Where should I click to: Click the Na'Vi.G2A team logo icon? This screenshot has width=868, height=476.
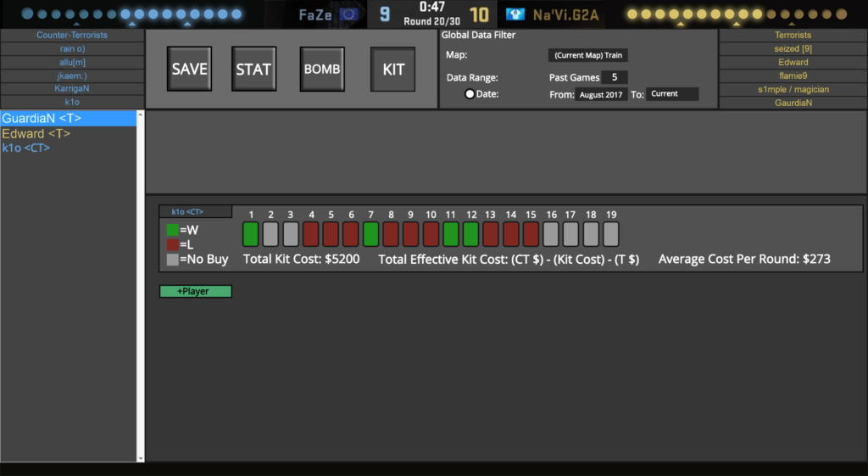click(x=515, y=14)
